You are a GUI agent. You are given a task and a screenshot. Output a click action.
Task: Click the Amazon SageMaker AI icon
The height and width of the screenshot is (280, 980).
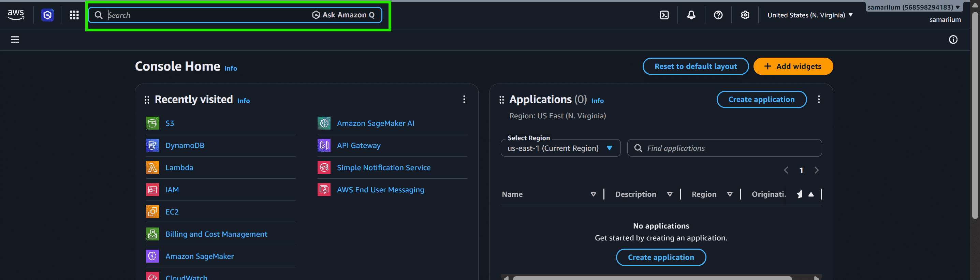(324, 123)
